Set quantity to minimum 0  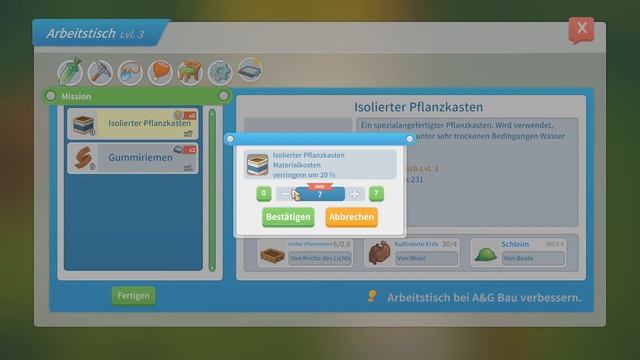tap(264, 193)
